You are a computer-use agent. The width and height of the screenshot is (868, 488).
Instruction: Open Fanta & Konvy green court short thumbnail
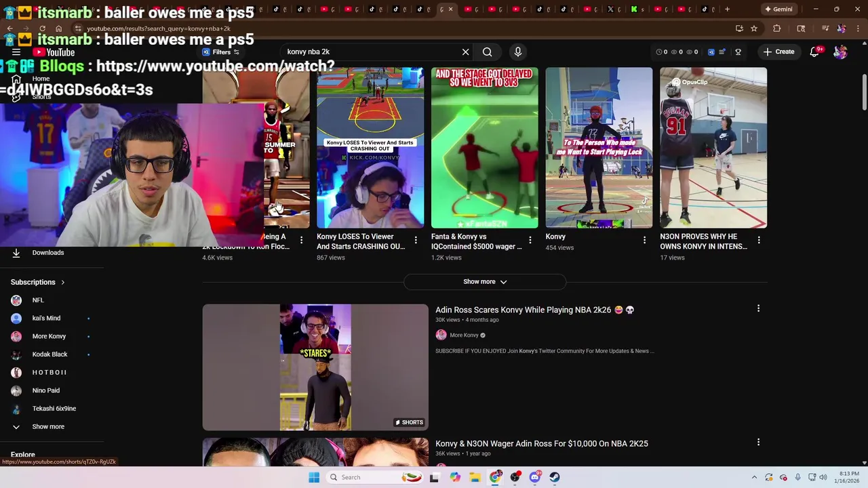tap(484, 148)
